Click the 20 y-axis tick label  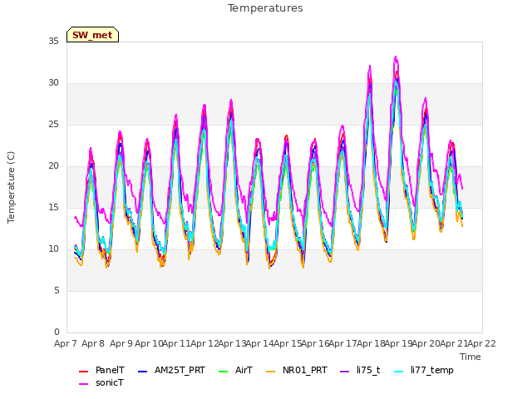53,166
